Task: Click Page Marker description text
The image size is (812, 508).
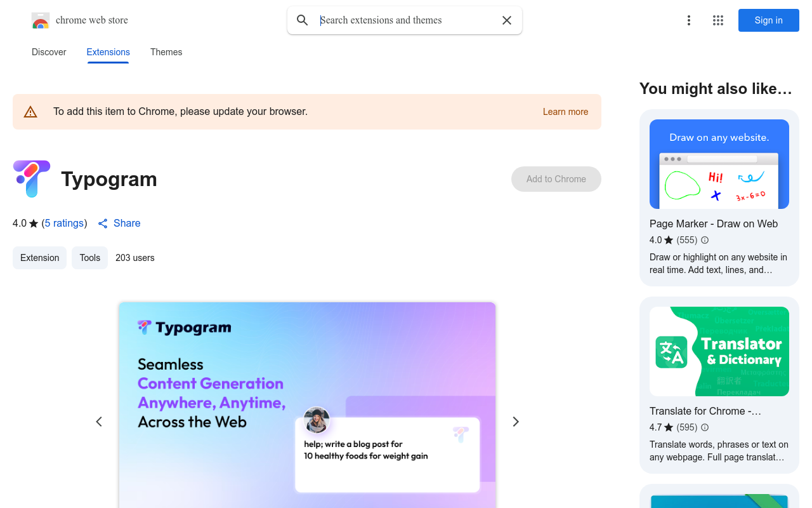Action: tap(718, 264)
